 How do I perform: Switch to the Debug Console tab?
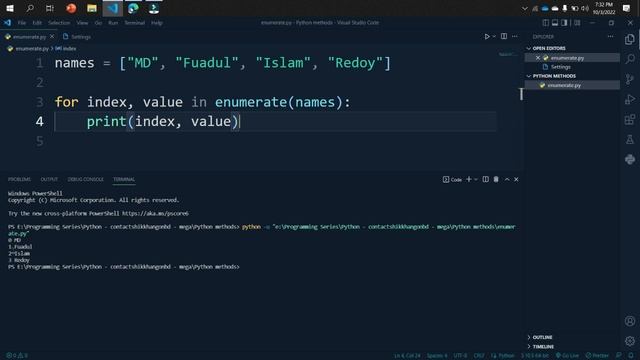point(85,179)
